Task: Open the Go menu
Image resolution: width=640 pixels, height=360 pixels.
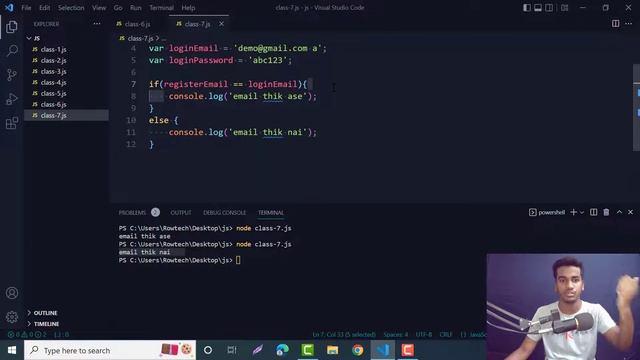Action: tap(118, 8)
